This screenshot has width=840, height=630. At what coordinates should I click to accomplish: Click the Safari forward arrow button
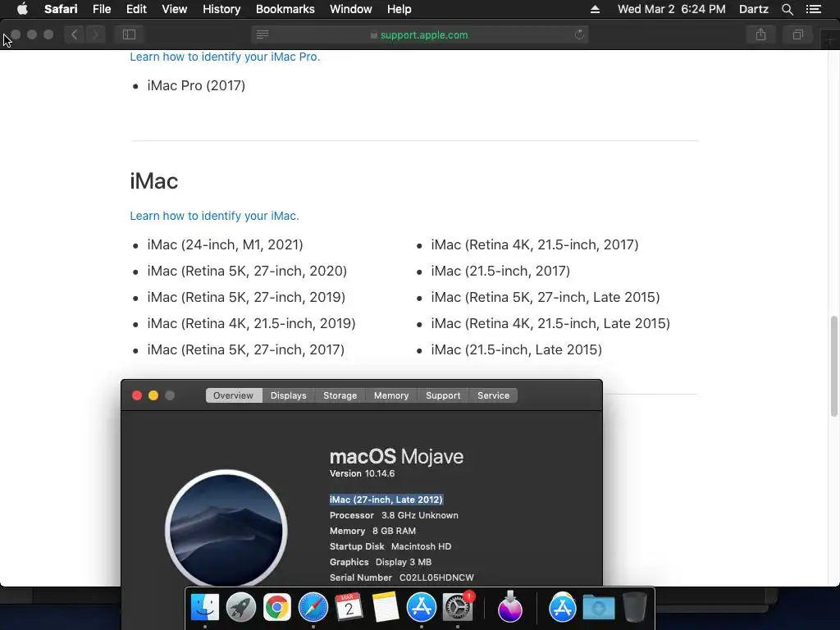(x=95, y=34)
